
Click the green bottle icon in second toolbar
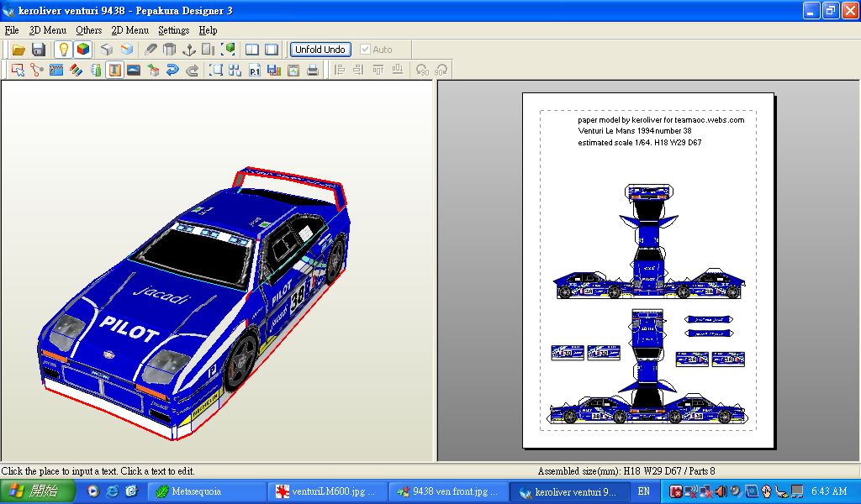coord(96,71)
